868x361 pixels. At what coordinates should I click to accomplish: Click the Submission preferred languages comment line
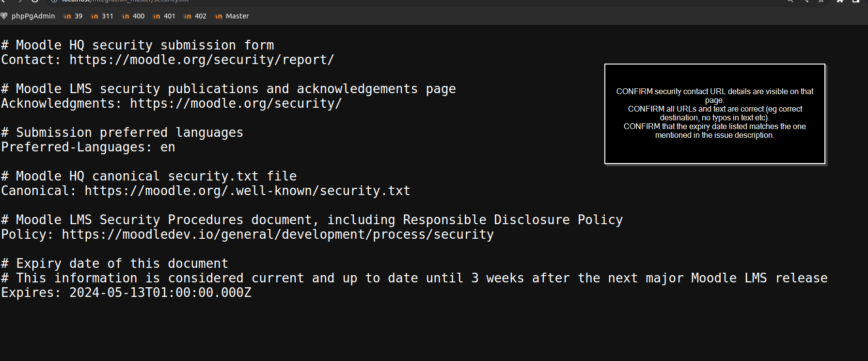pyautogui.click(x=122, y=132)
